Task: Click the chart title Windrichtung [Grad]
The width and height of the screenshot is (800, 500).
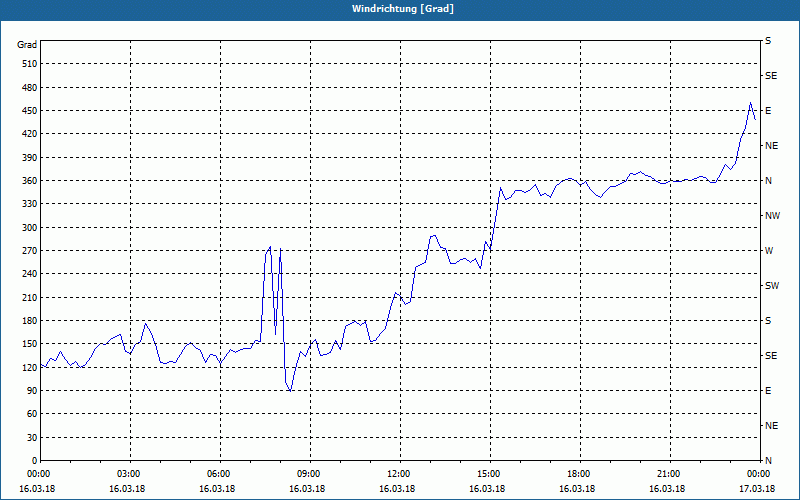Action: (403, 9)
